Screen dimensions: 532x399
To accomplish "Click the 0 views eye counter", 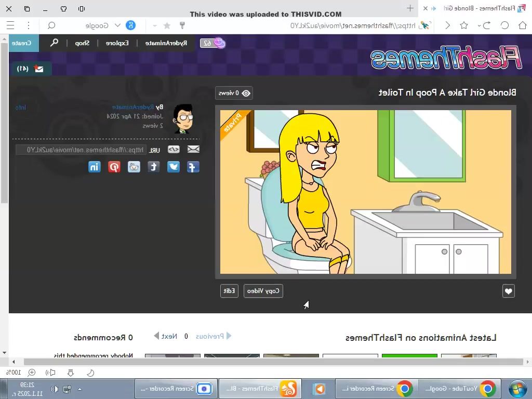I will 234,93.
